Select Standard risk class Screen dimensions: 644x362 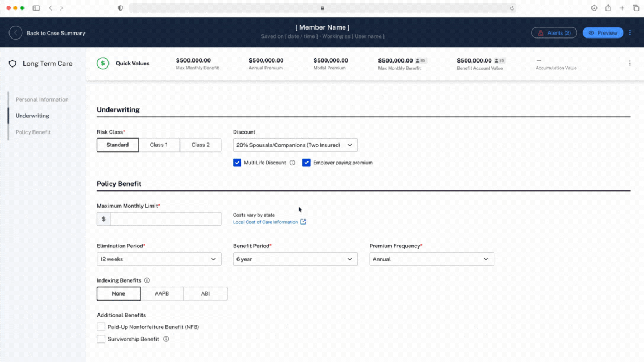point(117,145)
